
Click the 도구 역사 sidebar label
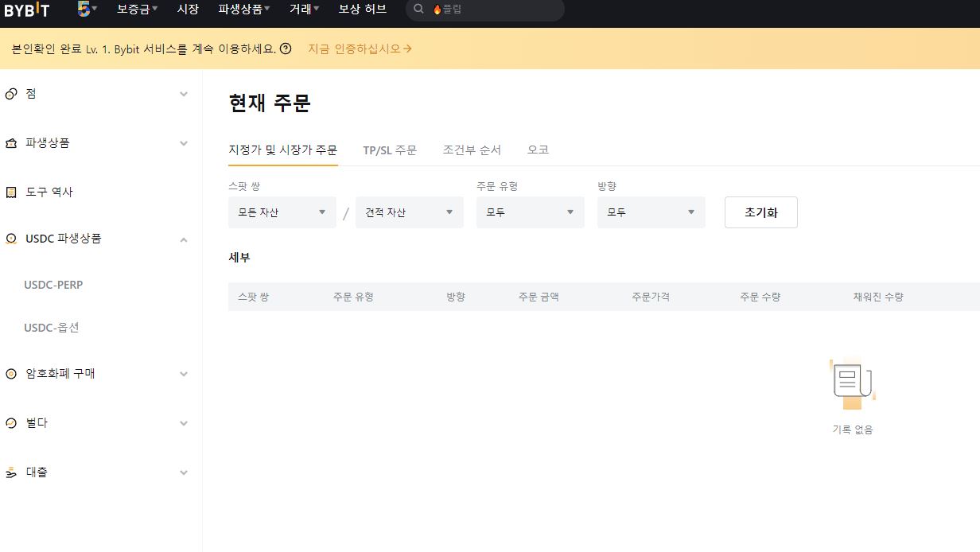pyautogui.click(x=49, y=192)
